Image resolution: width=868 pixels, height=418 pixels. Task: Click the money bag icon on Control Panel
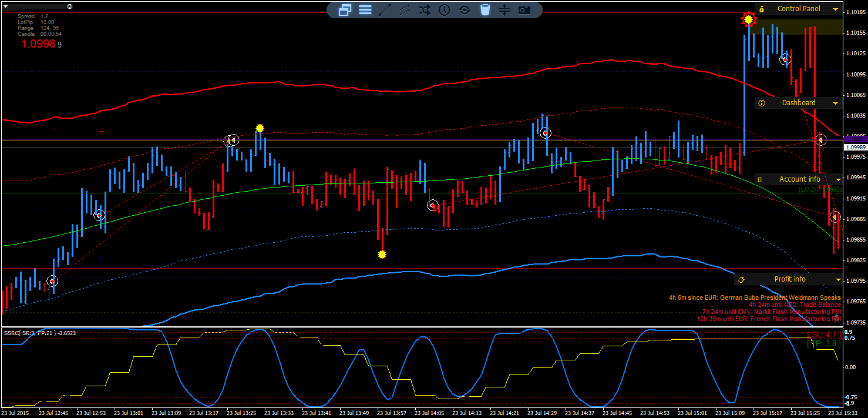point(762,9)
